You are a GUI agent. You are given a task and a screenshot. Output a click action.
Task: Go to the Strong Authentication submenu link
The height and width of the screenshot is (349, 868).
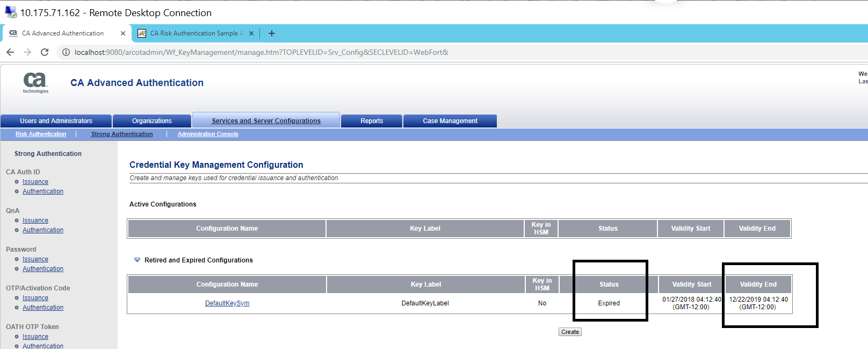(x=122, y=134)
